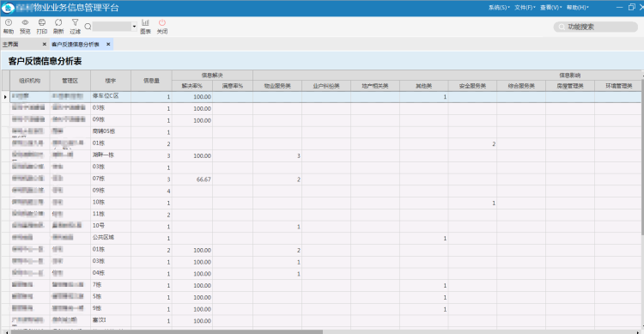Screen dimensions: 644x334
Task: Click the 功能搜索 search field
Action: (x=596, y=27)
